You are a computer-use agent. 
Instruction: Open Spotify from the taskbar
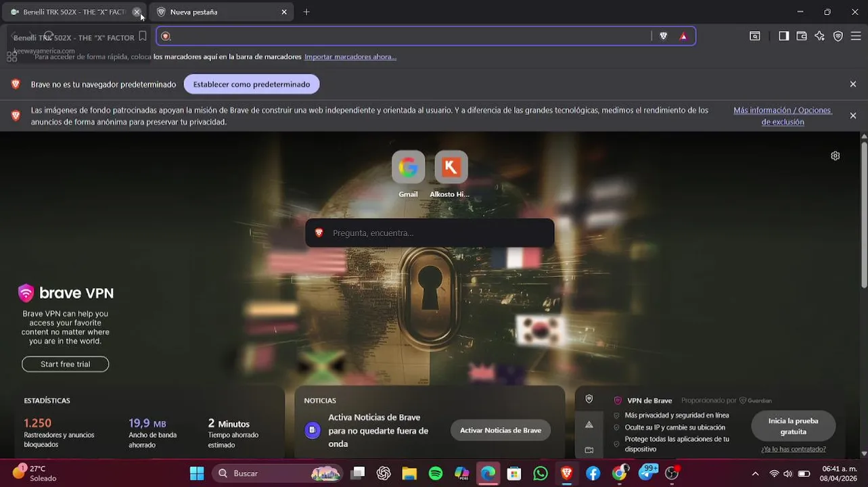coord(436,473)
